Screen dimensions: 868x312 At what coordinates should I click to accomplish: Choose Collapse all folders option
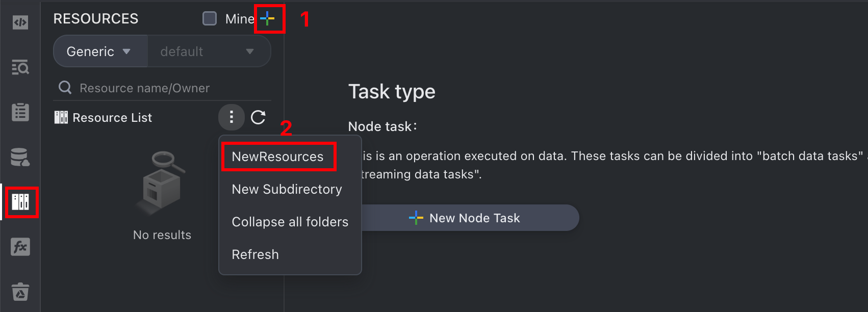tap(290, 222)
